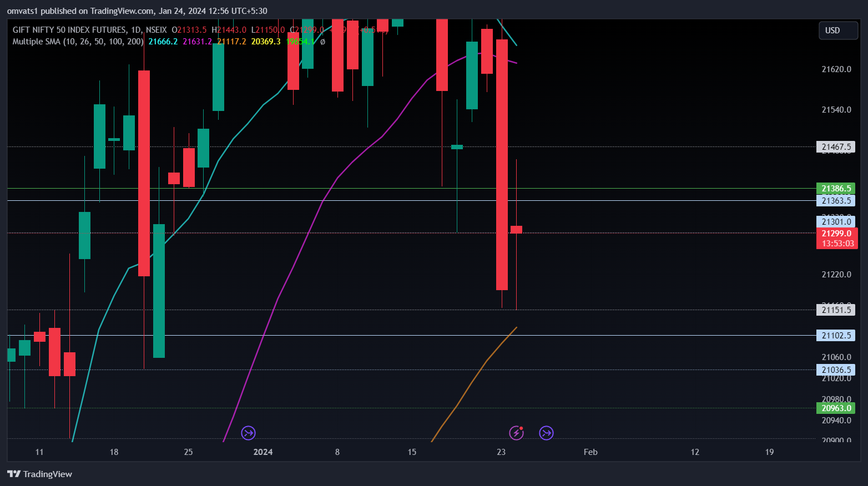The width and height of the screenshot is (868, 486).
Task: Click the cyan SMA value 21666.2
Action: [x=163, y=42]
